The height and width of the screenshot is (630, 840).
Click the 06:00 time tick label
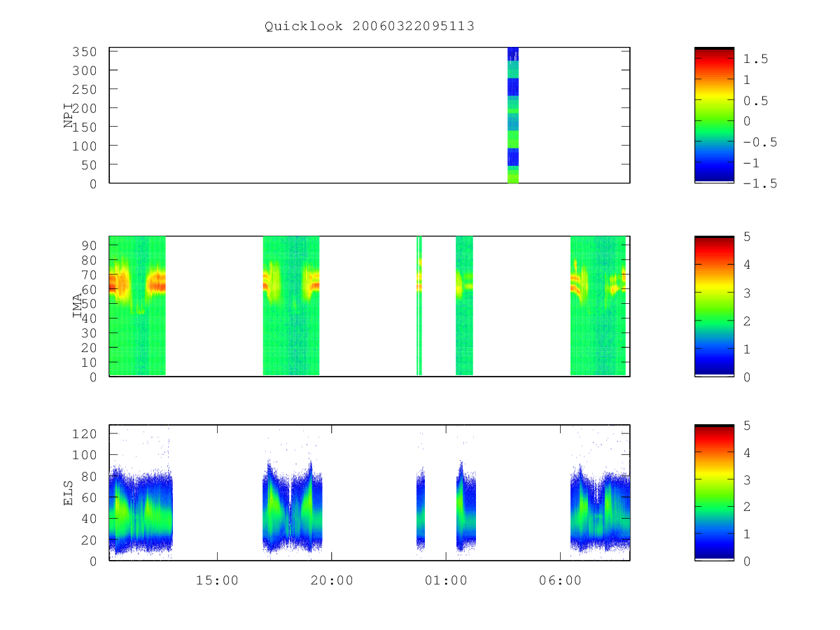[x=560, y=580]
